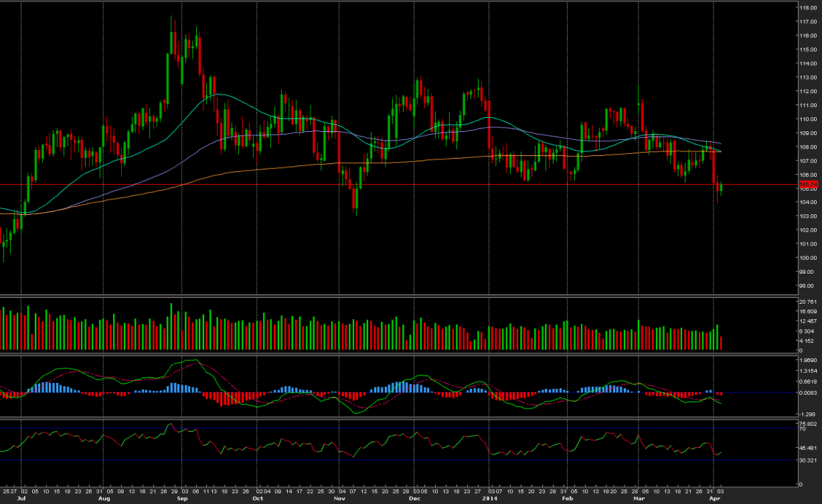Select the Jul month label on the time axis
The height and width of the screenshot is (504, 822).
(x=20, y=499)
